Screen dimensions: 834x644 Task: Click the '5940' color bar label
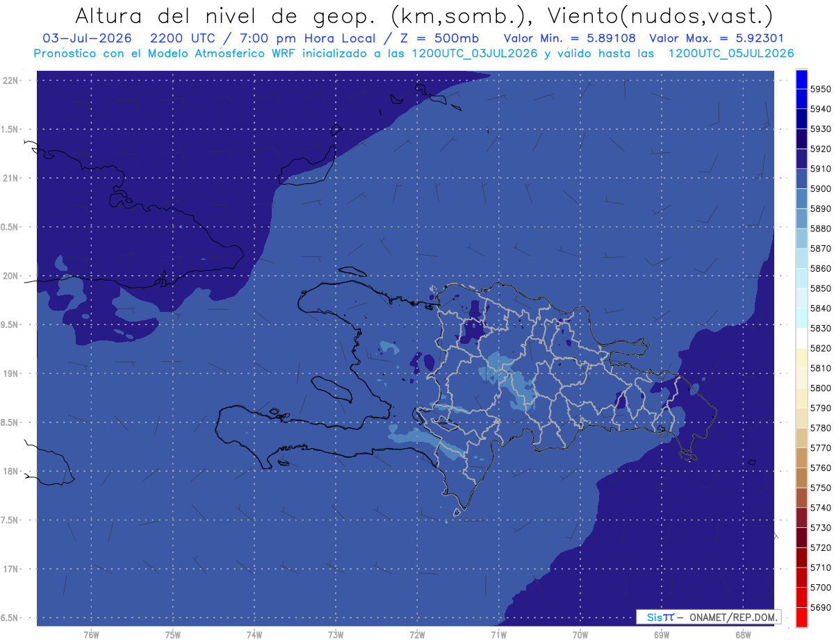pyautogui.click(x=821, y=109)
